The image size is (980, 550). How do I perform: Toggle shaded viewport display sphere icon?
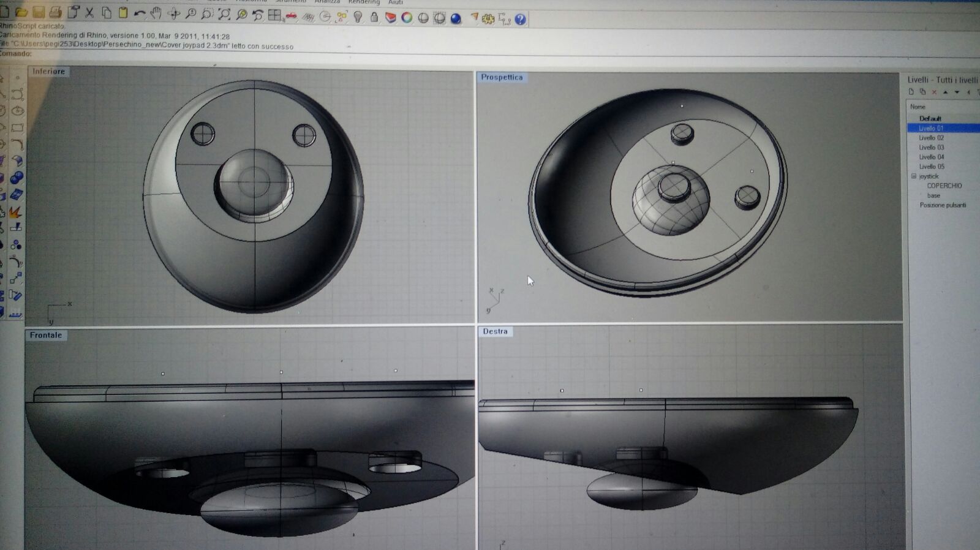point(423,18)
